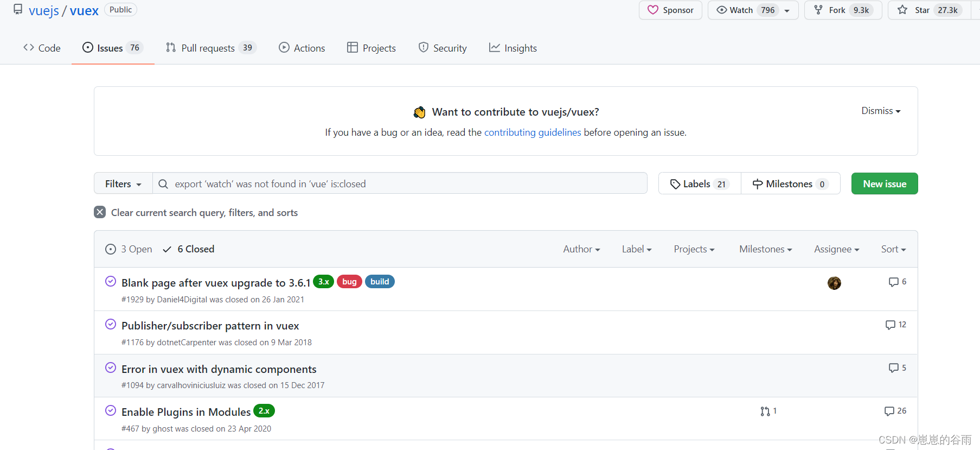Screen dimensions: 980x450
Task: Open the Dismiss dropdown
Action: click(x=881, y=111)
